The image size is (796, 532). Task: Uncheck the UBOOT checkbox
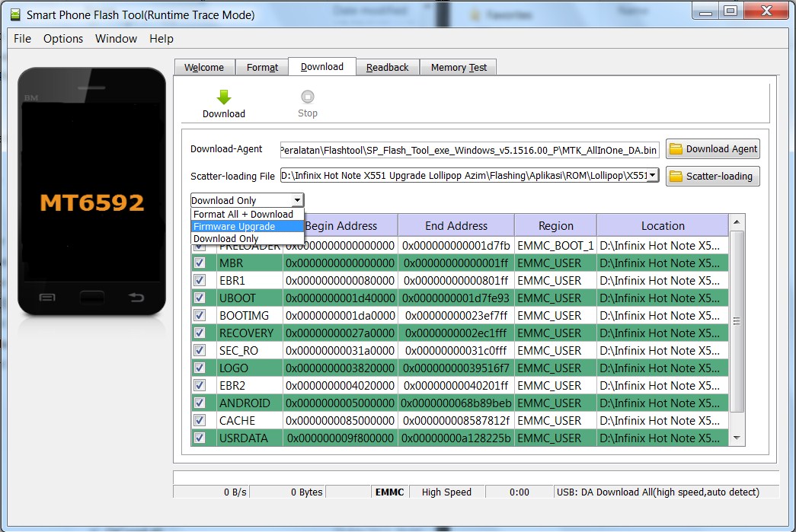(x=200, y=298)
